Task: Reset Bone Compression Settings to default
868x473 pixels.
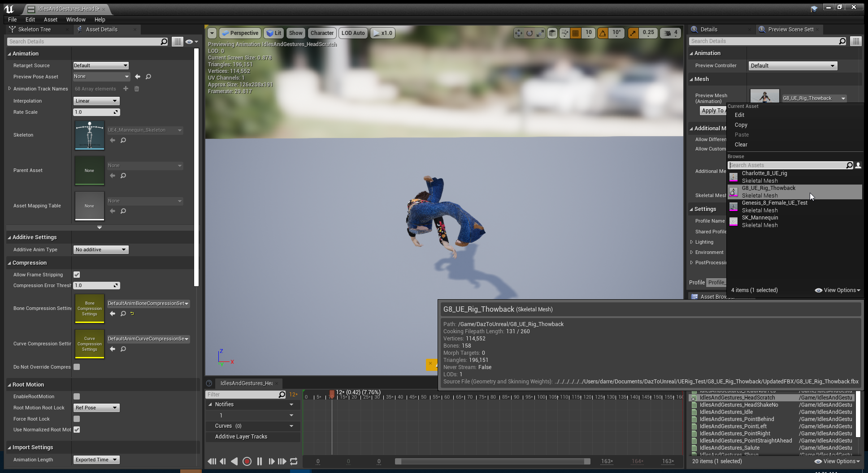Action: [x=132, y=314]
